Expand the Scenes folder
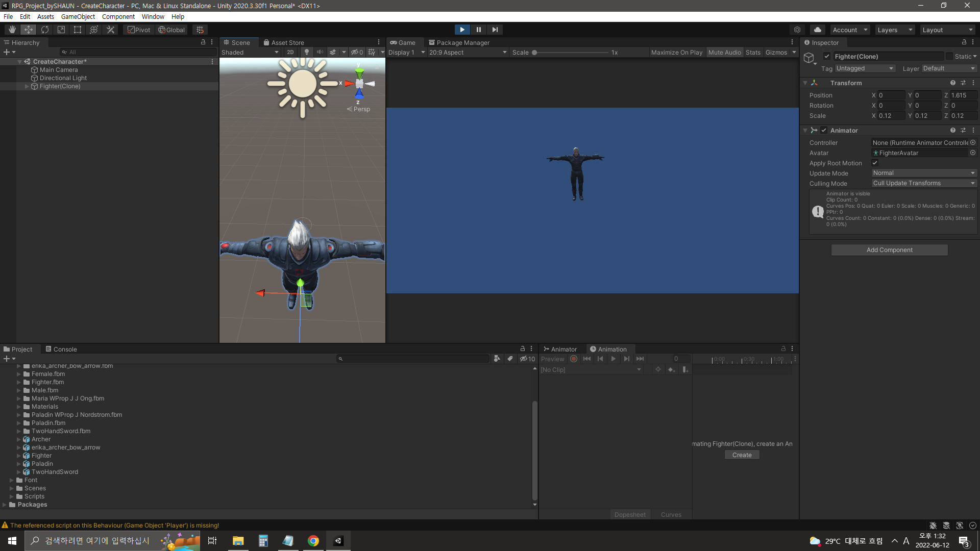The image size is (980, 551). 12,488
